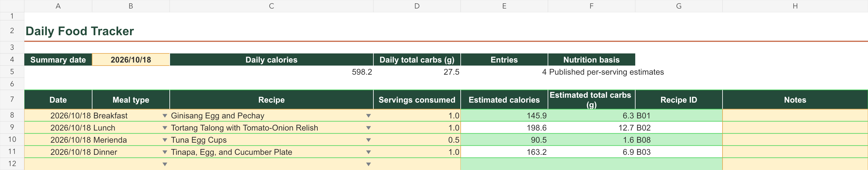Select column F header

(x=591, y=6)
